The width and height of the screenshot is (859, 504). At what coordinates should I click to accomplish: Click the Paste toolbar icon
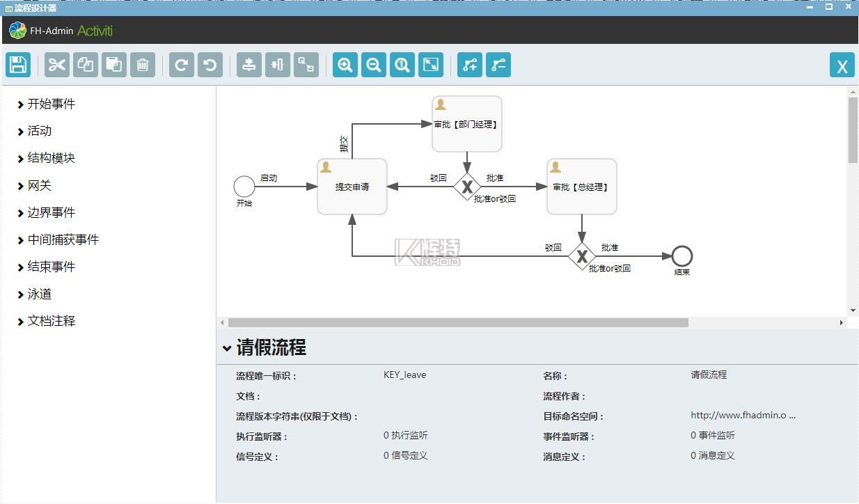(114, 65)
